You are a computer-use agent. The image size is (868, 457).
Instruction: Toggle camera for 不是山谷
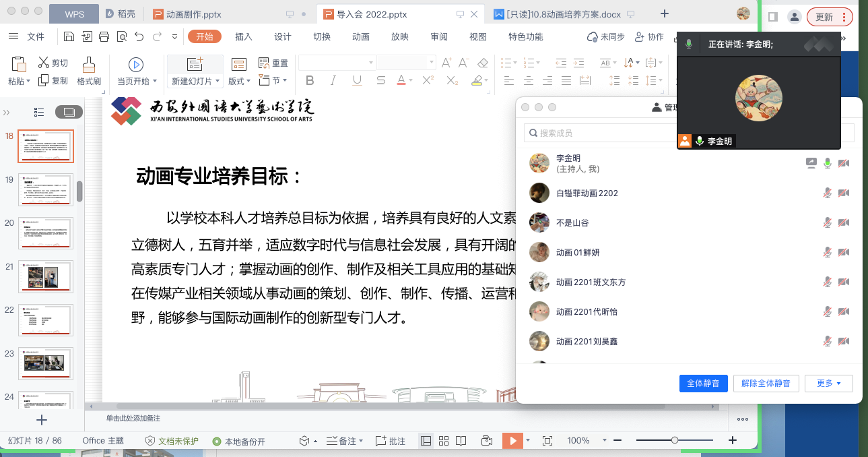(843, 223)
